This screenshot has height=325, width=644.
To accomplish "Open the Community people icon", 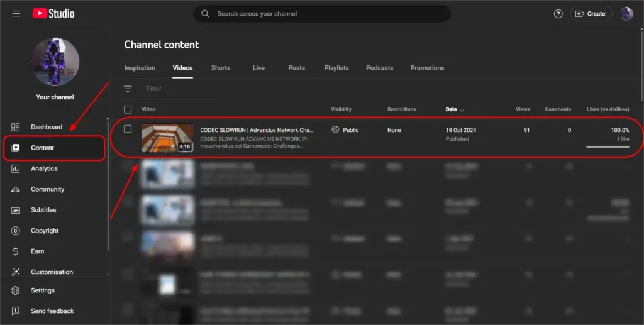I will pos(15,189).
